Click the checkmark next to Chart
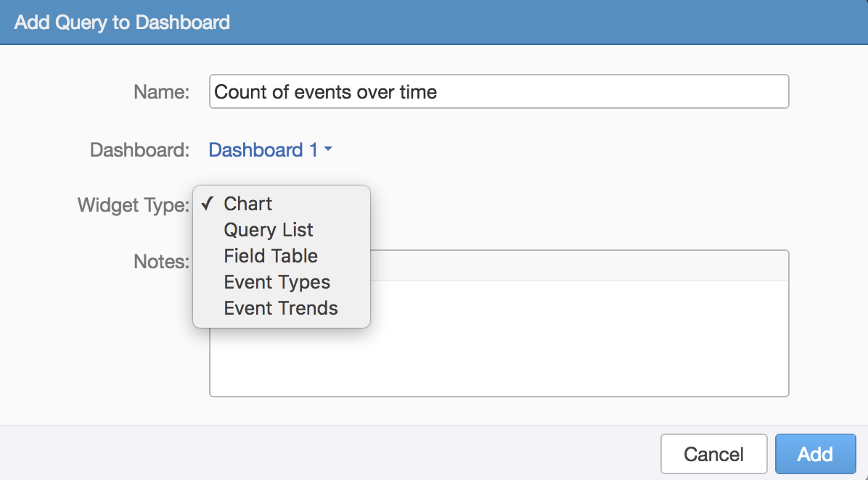The image size is (868, 480). (x=208, y=204)
